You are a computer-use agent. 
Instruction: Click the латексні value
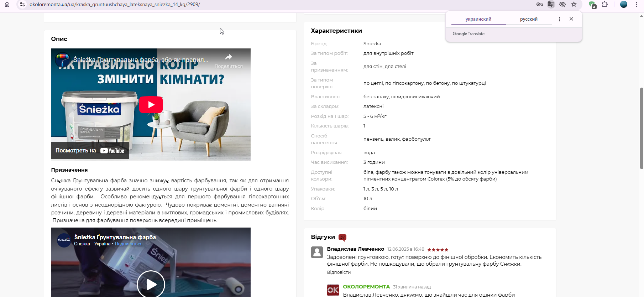[373, 106]
